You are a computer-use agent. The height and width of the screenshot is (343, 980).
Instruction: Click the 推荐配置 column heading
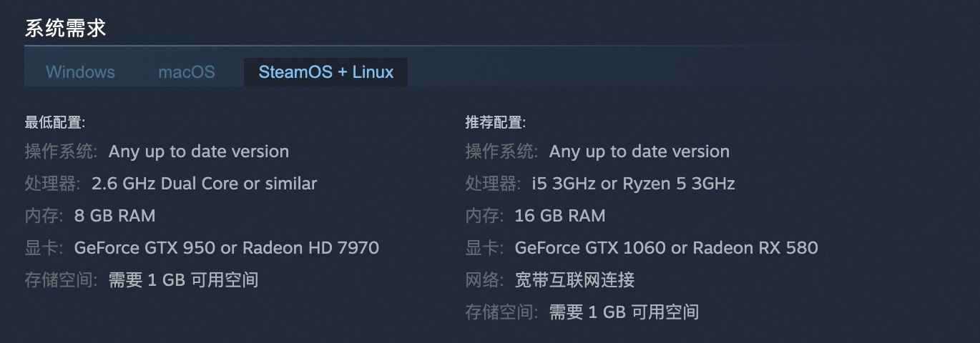click(496, 122)
